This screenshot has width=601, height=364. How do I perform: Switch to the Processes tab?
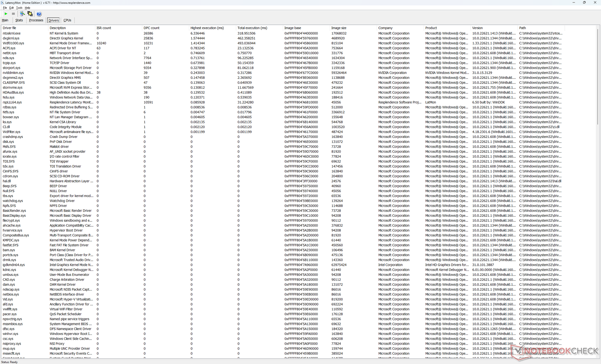click(x=36, y=20)
